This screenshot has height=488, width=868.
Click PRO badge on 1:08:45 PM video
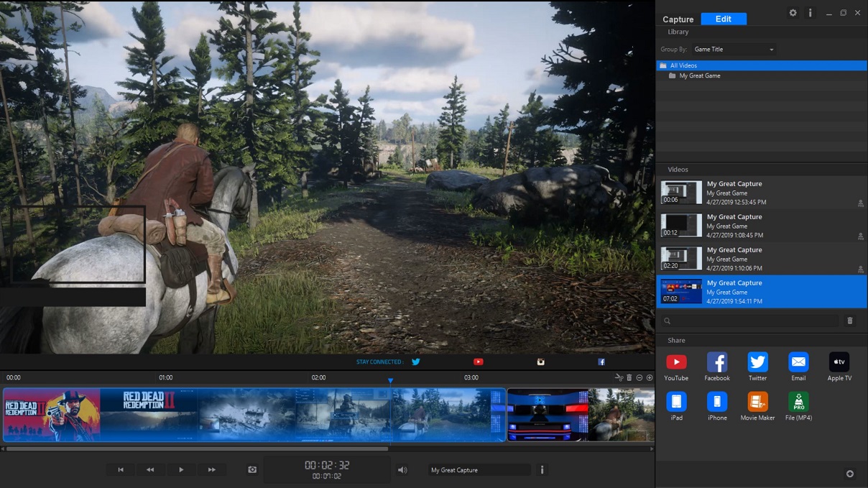860,236
